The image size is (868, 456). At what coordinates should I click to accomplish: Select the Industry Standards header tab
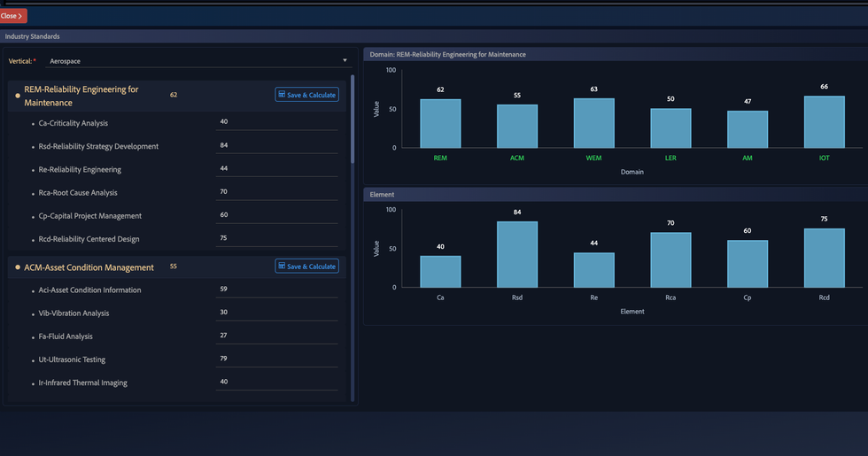tap(33, 36)
